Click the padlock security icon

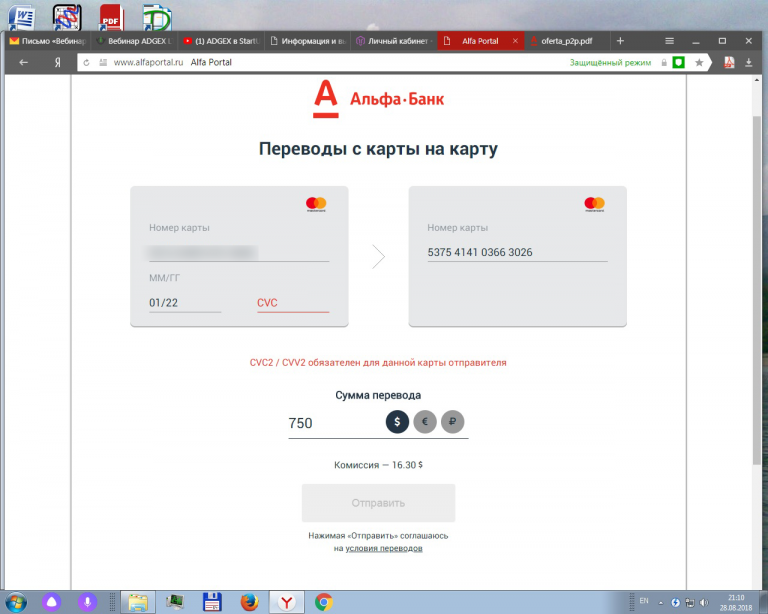click(x=664, y=63)
